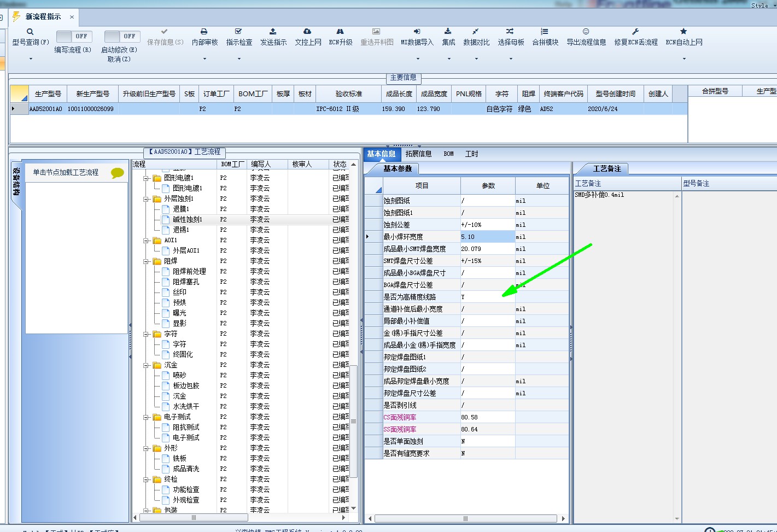Screen dimensions: 777x532
Task: Click the 发送指示 upload icon
Action: 273,32
